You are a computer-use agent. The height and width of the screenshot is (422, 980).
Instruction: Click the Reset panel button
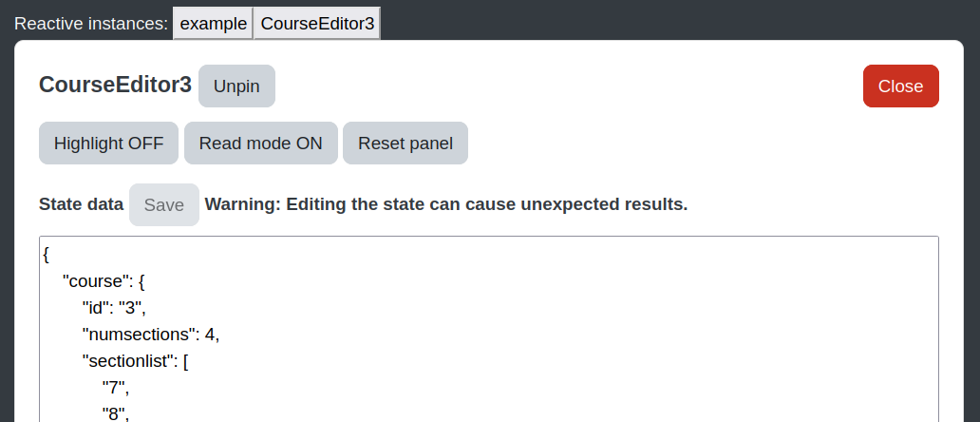coord(405,144)
